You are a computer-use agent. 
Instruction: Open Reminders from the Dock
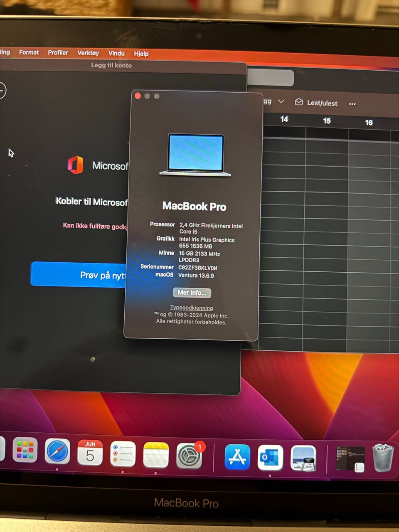(123, 454)
